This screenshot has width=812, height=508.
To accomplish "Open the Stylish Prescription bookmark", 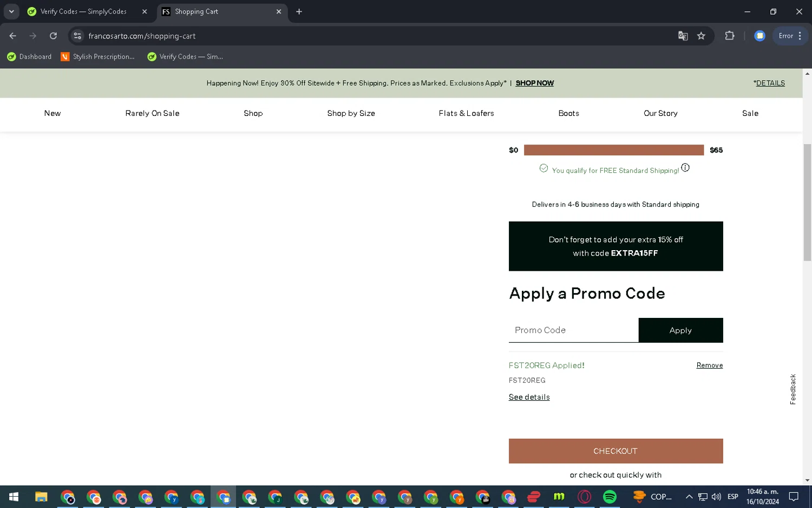I will point(98,56).
